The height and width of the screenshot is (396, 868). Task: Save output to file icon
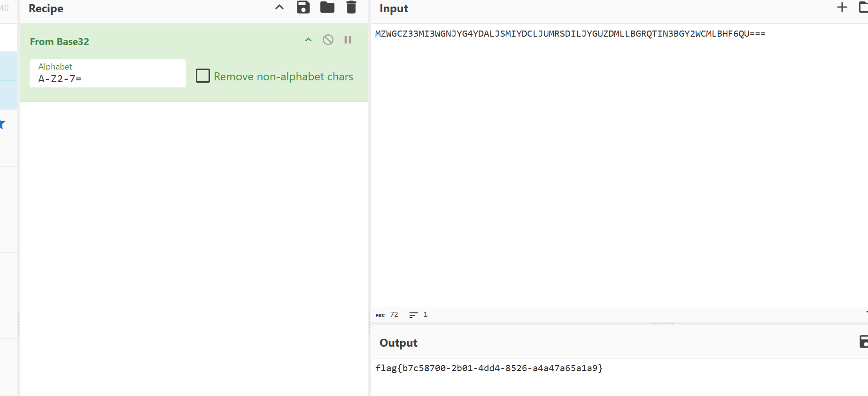(x=864, y=342)
